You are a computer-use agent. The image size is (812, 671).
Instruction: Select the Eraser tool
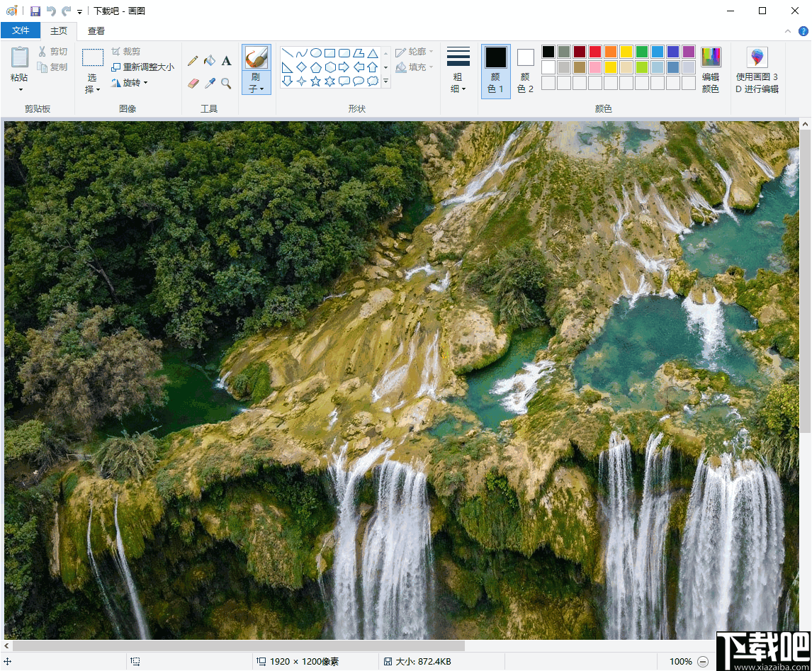(193, 84)
